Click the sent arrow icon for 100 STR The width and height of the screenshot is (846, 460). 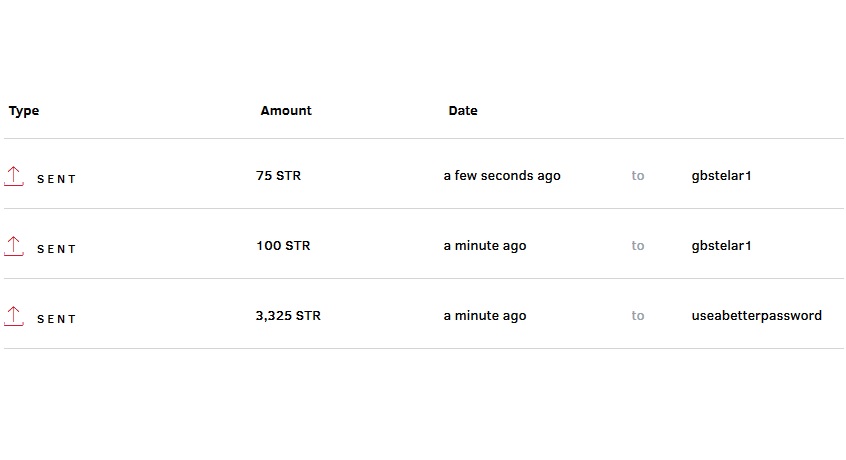click(x=14, y=246)
